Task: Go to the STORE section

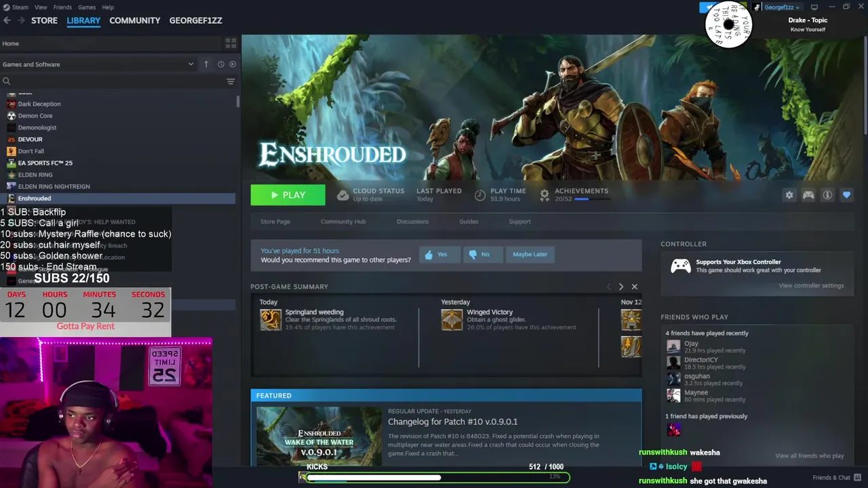Action: point(44,20)
